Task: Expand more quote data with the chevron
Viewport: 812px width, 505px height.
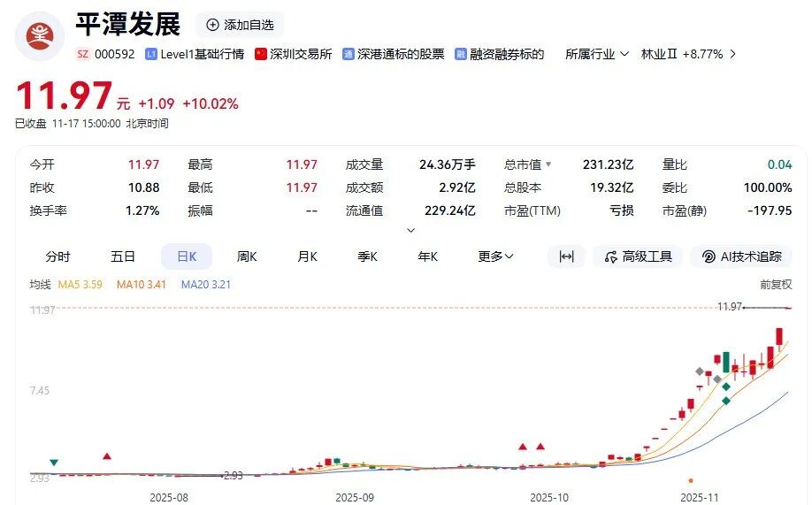Action: point(410,230)
